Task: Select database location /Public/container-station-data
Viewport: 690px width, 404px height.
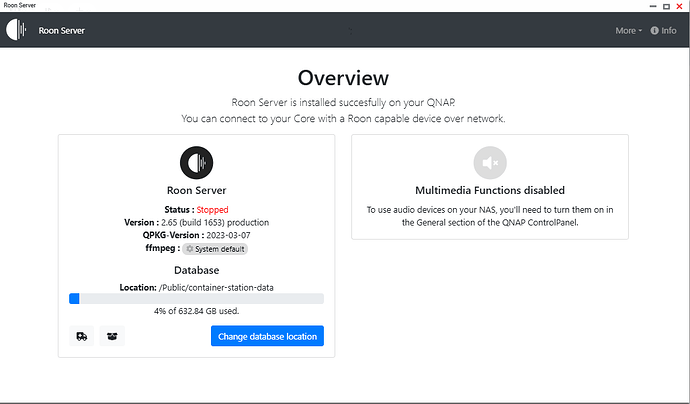Action: pyautogui.click(x=216, y=287)
